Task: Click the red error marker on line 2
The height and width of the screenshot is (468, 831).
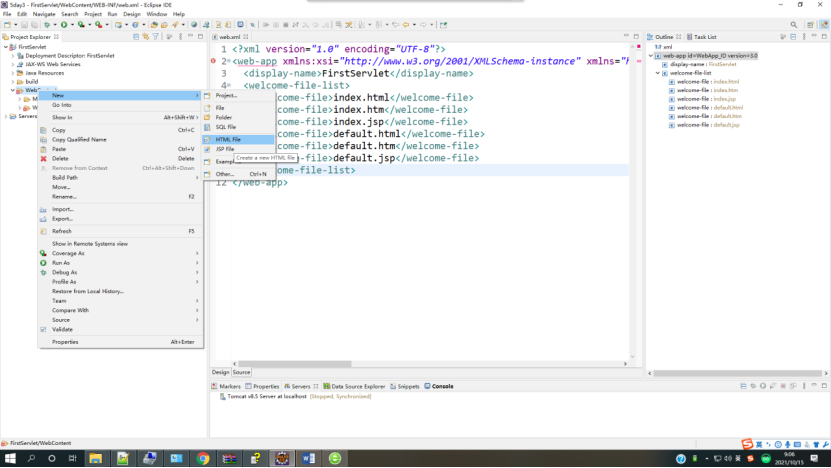Action: [x=213, y=61]
